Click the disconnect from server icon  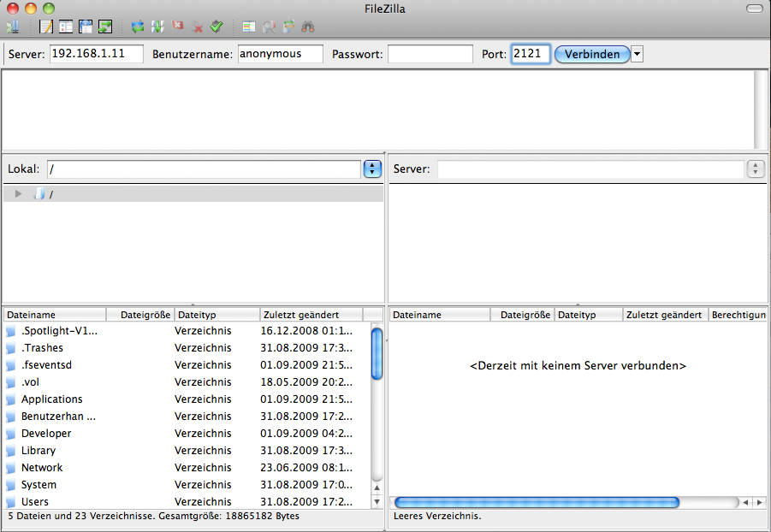(197, 27)
